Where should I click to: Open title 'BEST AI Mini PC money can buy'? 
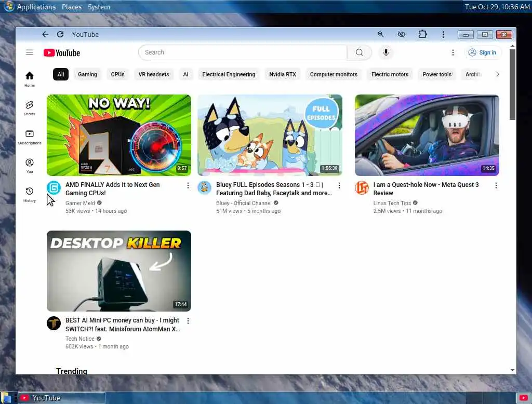tap(123, 325)
